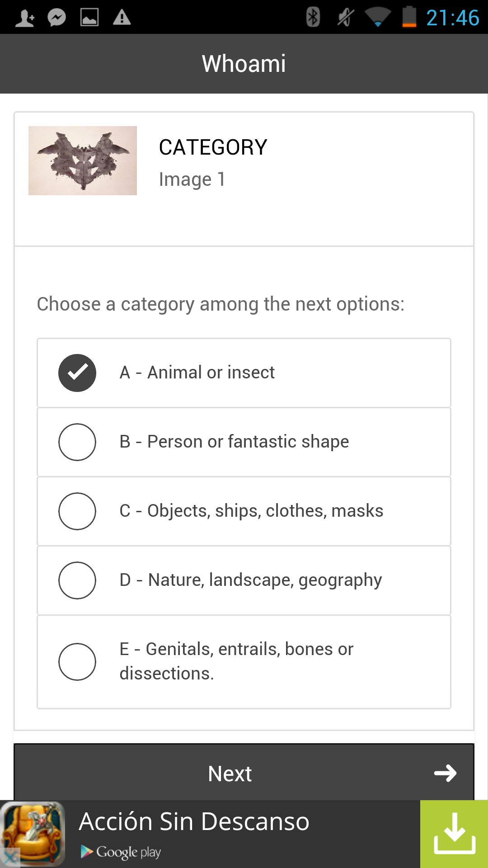
Task: Select option B - Person or fantastic shape
Action: point(77,442)
